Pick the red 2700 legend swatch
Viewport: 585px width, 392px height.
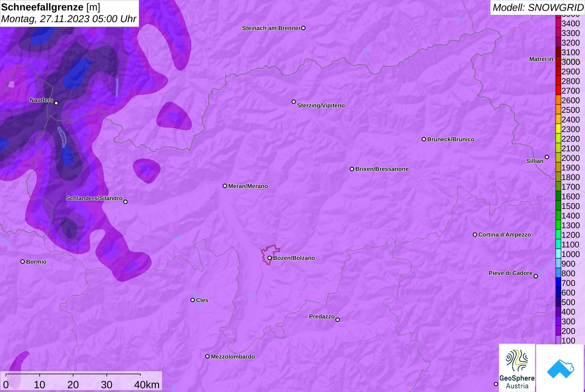tap(558, 91)
